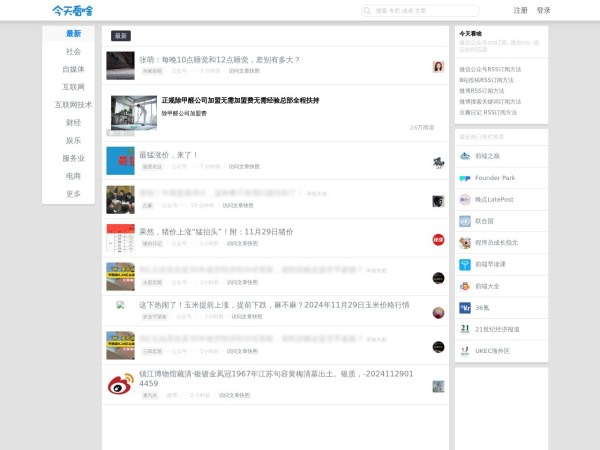Click the 注册 link in header

(x=520, y=11)
